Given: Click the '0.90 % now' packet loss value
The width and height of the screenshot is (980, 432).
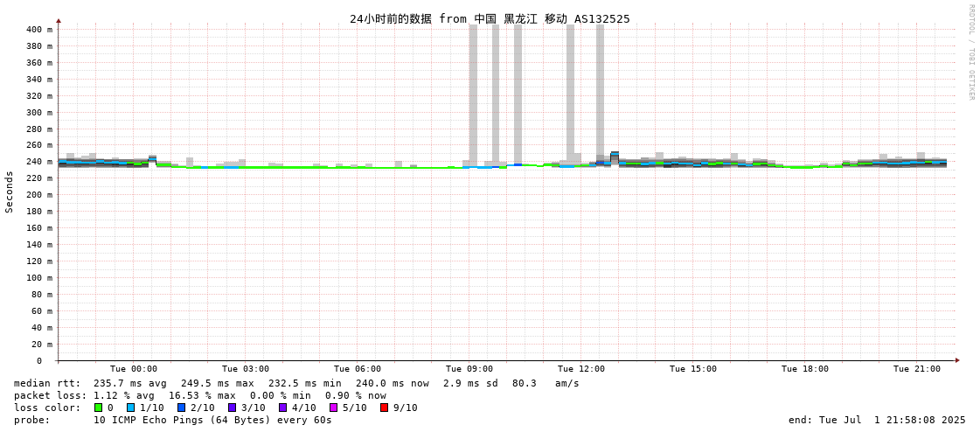Looking at the screenshot, I should coord(357,396).
